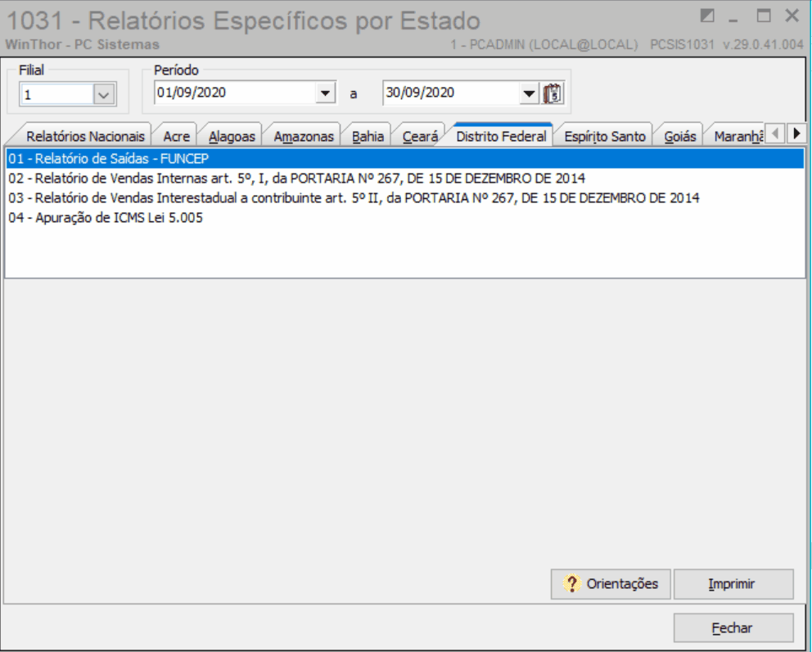Switch to the Espírito Santo tab

pos(604,136)
